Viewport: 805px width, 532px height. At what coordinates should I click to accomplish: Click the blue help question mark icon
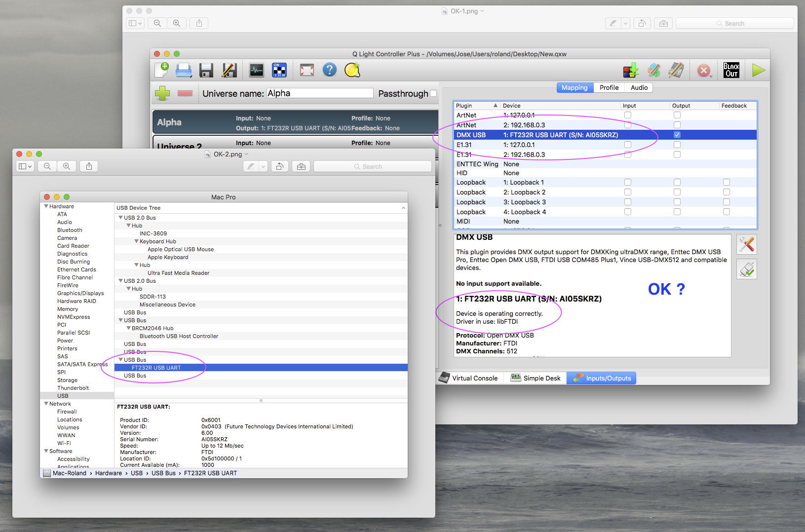tap(329, 70)
